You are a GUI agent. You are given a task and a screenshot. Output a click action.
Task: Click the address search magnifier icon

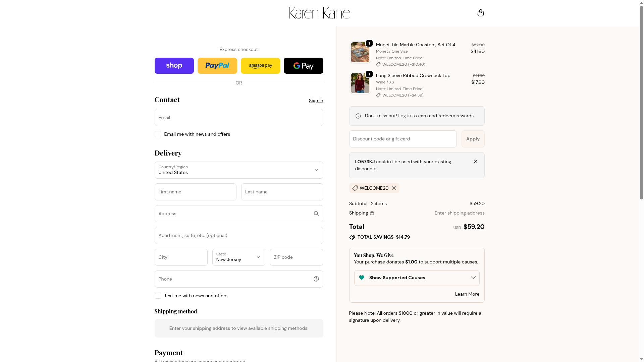(x=316, y=214)
